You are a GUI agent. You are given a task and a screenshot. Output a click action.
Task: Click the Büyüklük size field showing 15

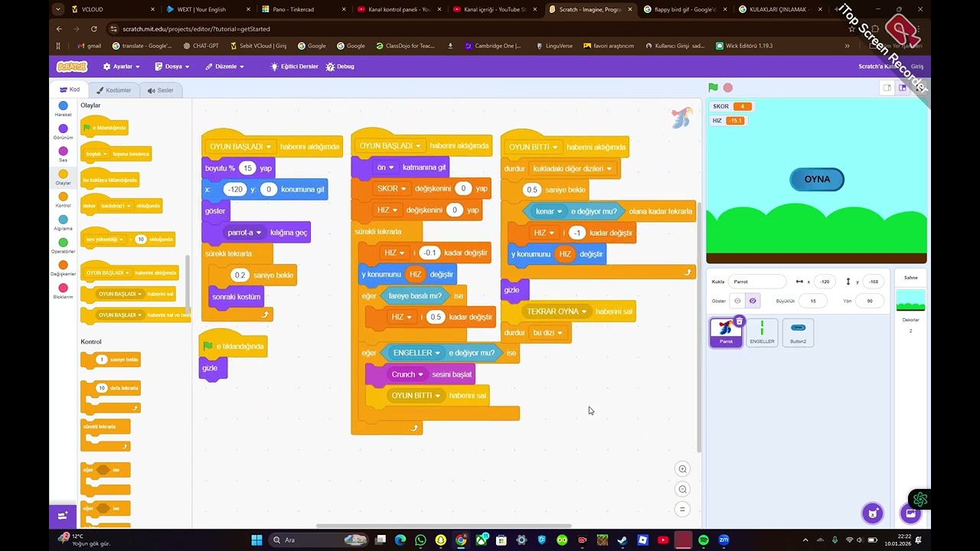click(x=813, y=301)
